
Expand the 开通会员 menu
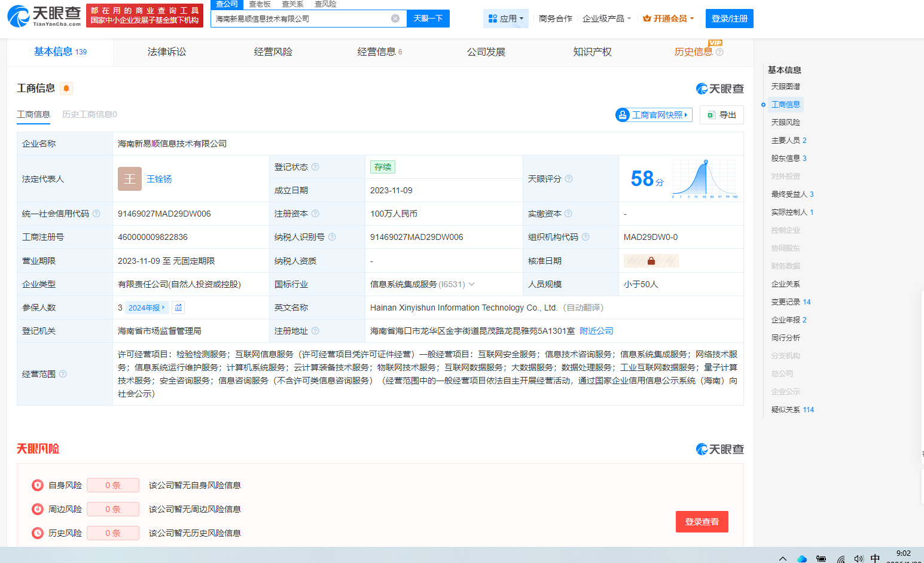pyautogui.click(x=668, y=19)
